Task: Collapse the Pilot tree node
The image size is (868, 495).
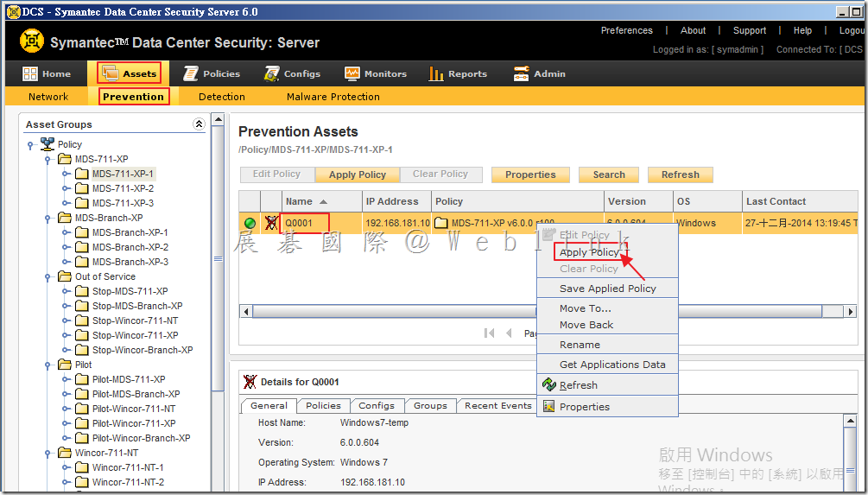Action: pyautogui.click(x=48, y=365)
